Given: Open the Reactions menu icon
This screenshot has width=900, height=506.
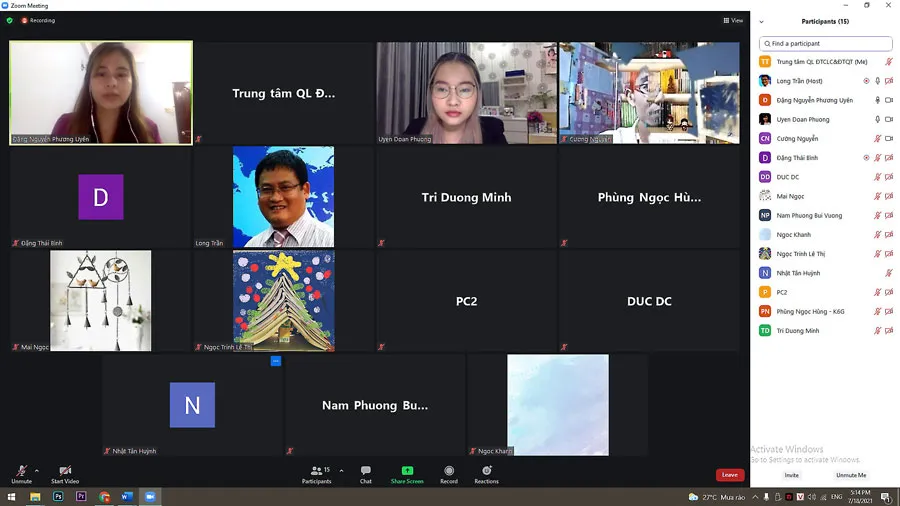Looking at the screenshot, I should click(486, 471).
